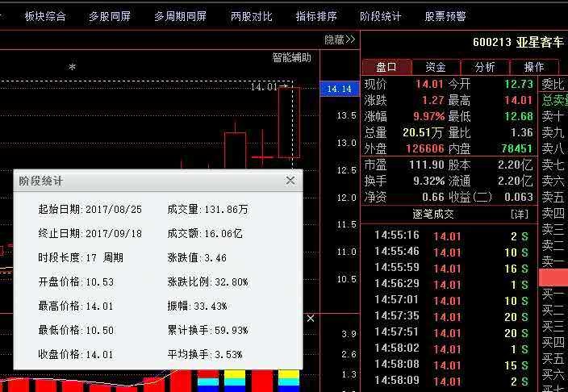This screenshot has height=392, width=568.
Task: Switch to 多周期同屏 view
Action: pos(180,16)
